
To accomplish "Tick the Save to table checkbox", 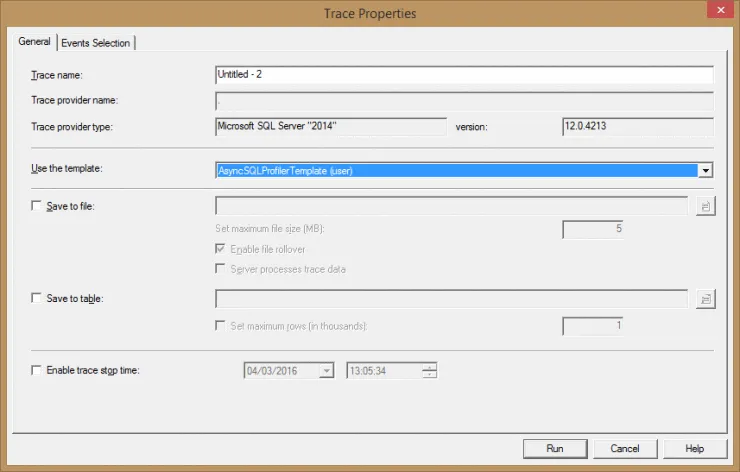I will pyautogui.click(x=38, y=298).
